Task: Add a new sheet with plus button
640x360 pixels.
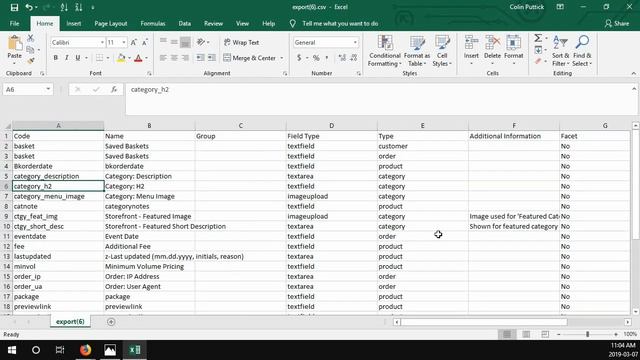Action: pyautogui.click(x=111, y=322)
